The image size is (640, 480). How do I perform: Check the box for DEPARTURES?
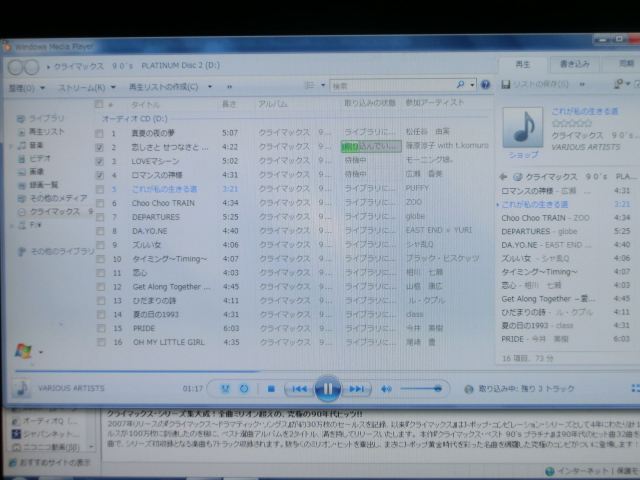[100, 217]
